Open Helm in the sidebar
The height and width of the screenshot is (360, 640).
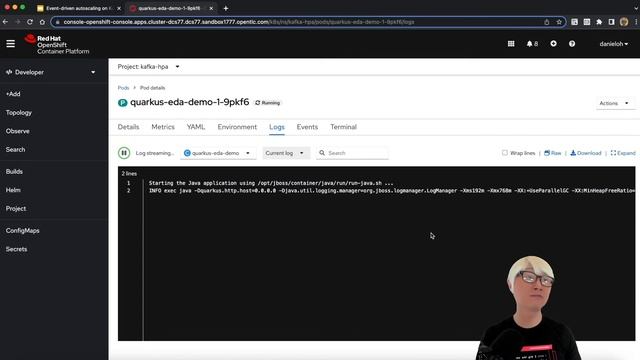point(13,190)
